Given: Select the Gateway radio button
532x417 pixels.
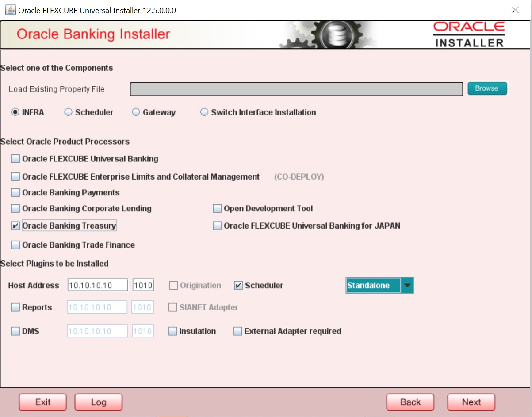Looking at the screenshot, I should click(136, 112).
